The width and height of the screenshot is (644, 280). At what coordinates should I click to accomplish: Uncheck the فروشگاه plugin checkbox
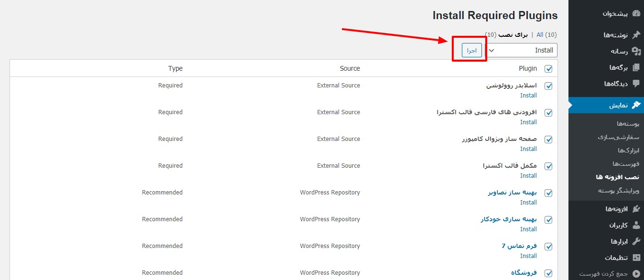[x=548, y=274]
